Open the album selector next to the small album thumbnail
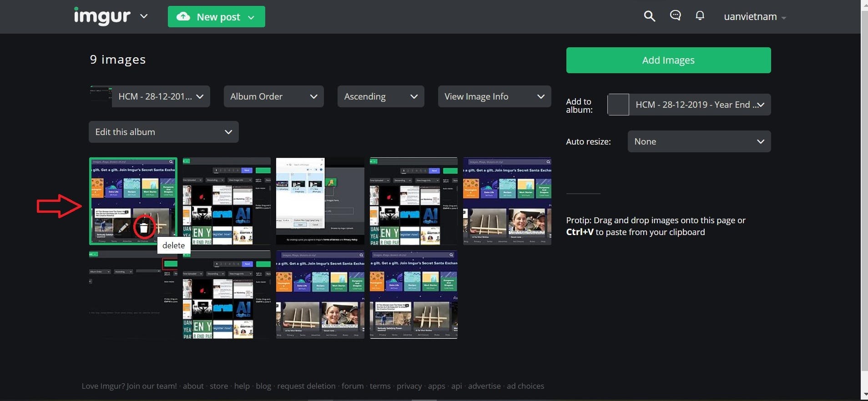The image size is (868, 401). pos(161,96)
